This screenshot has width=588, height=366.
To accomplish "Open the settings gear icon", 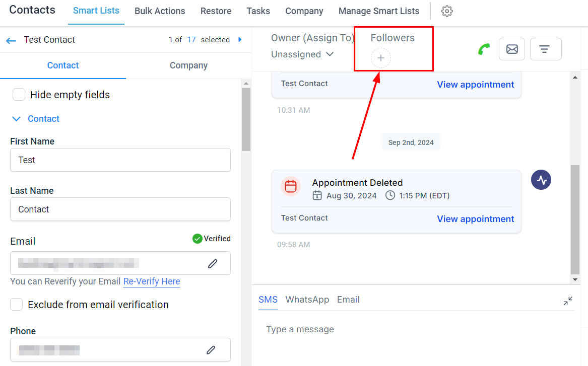I will [x=447, y=11].
